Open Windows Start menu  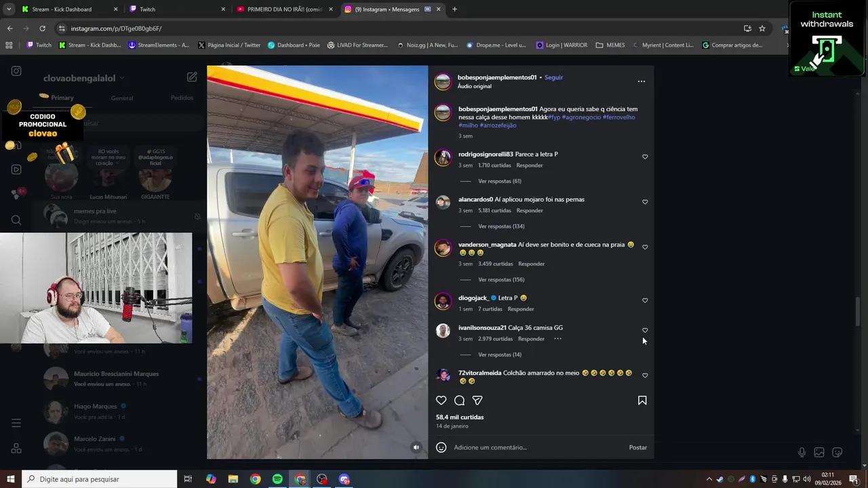click(x=10, y=479)
